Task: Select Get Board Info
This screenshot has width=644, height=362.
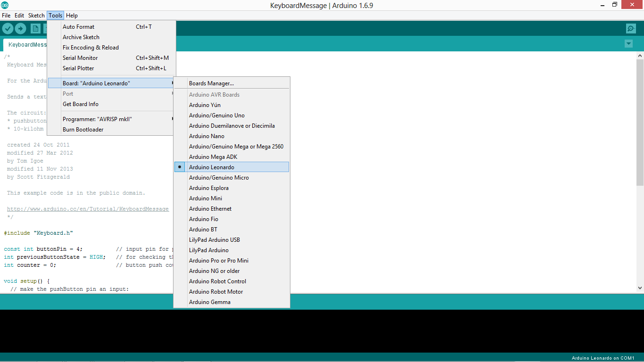Action: (x=111, y=104)
